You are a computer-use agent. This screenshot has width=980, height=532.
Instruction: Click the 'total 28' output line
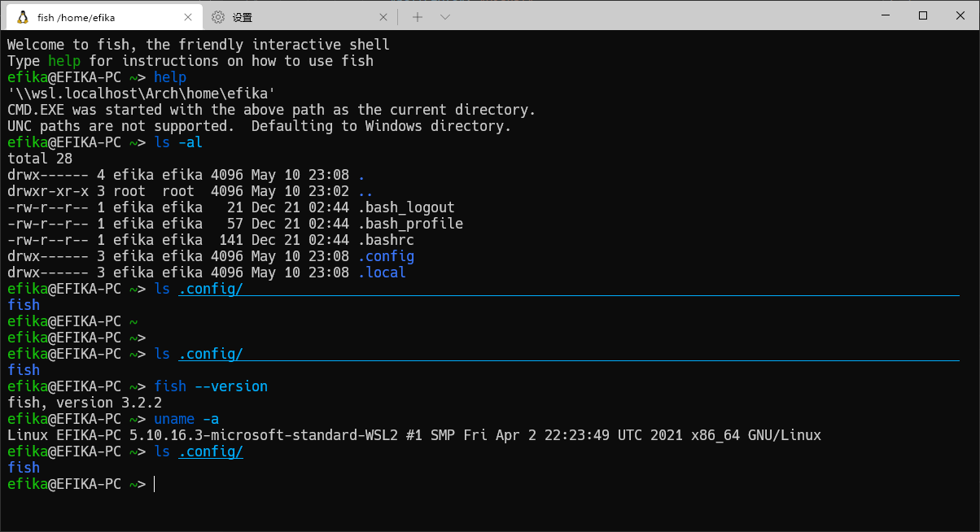40,159
